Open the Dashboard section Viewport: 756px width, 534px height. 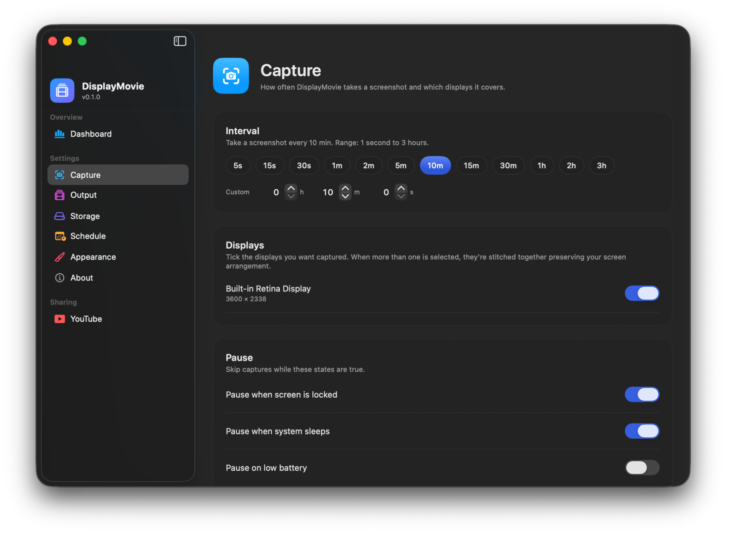point(118,134)
